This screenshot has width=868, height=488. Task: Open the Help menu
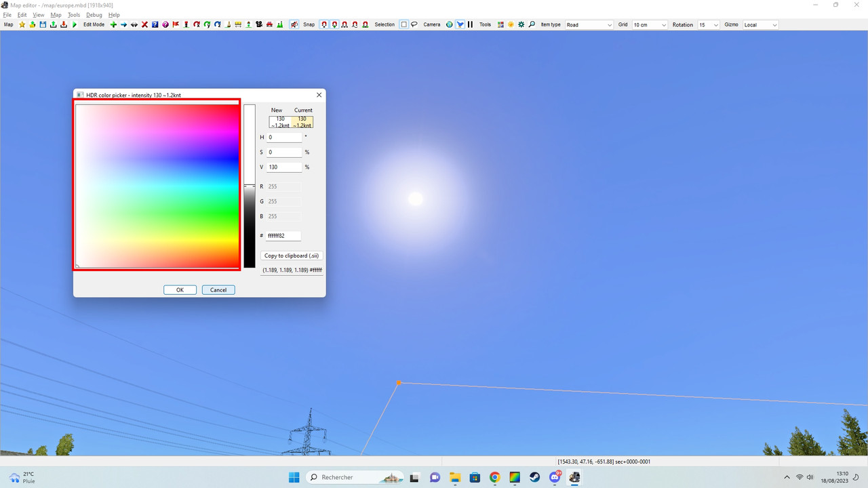[x=114, y=15]
